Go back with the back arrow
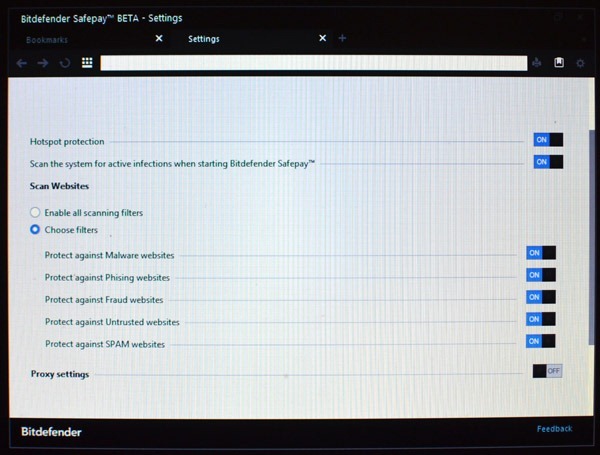 pyautogui.click(x=22, y=63)
